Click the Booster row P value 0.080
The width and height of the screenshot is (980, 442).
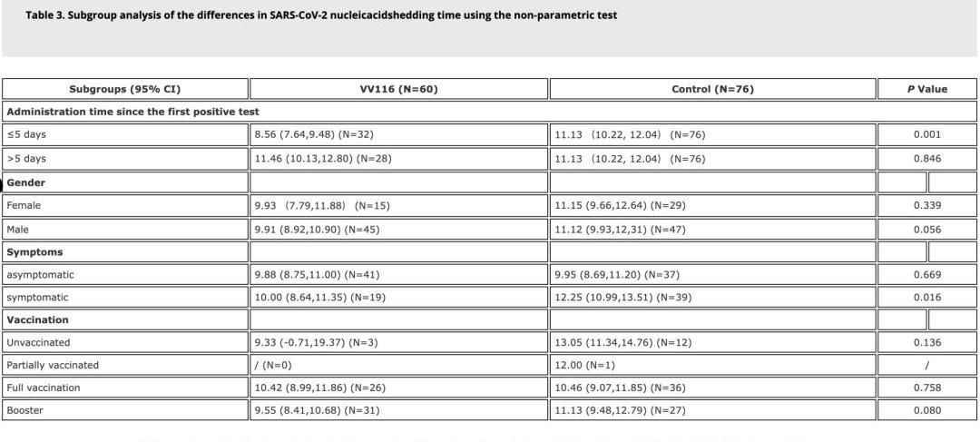[x=926, y=410]
